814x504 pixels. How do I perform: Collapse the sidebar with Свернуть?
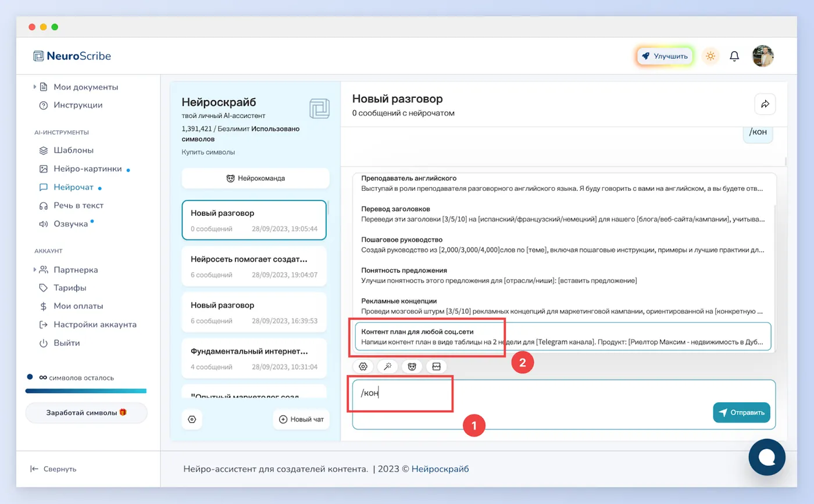[x=53, y=469]
